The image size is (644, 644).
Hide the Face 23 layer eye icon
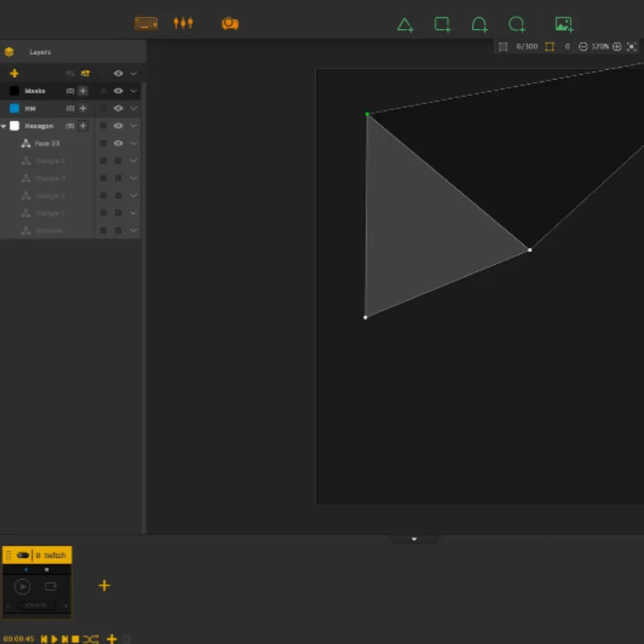118,143
